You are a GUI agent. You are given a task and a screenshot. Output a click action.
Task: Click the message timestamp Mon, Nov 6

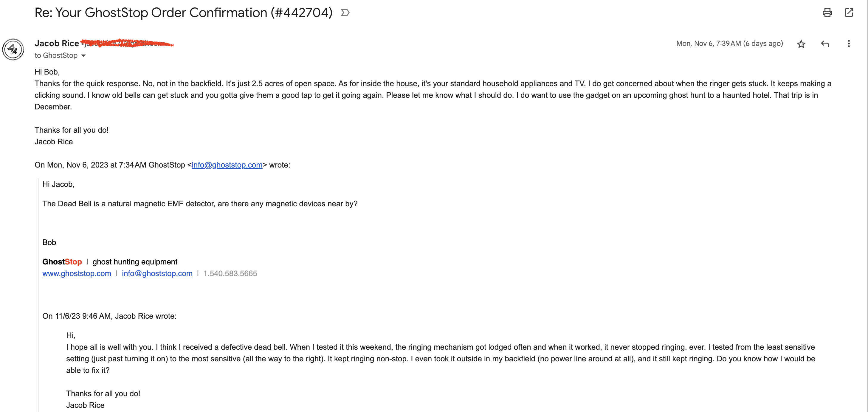click(x=729, y=44)
